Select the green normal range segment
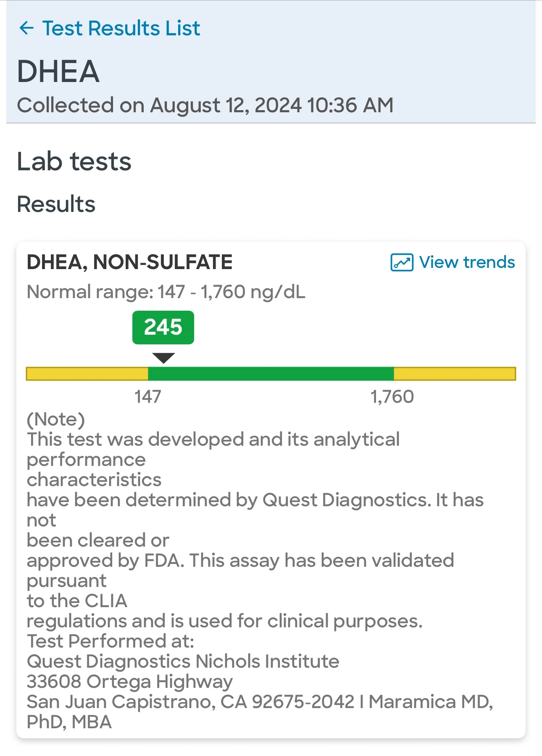This screenshot has height=756, width=542. pyautogui.click(x=271, y=374)
